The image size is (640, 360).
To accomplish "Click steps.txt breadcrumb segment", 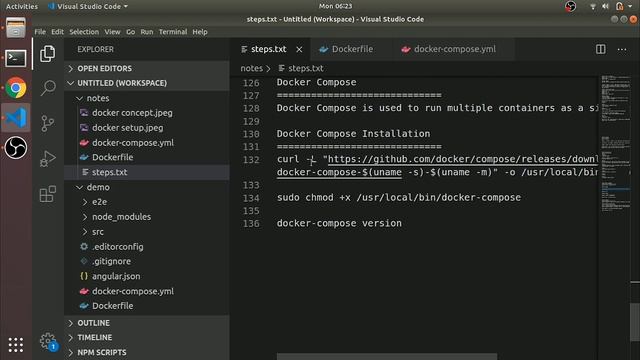I will click(305, 69).
